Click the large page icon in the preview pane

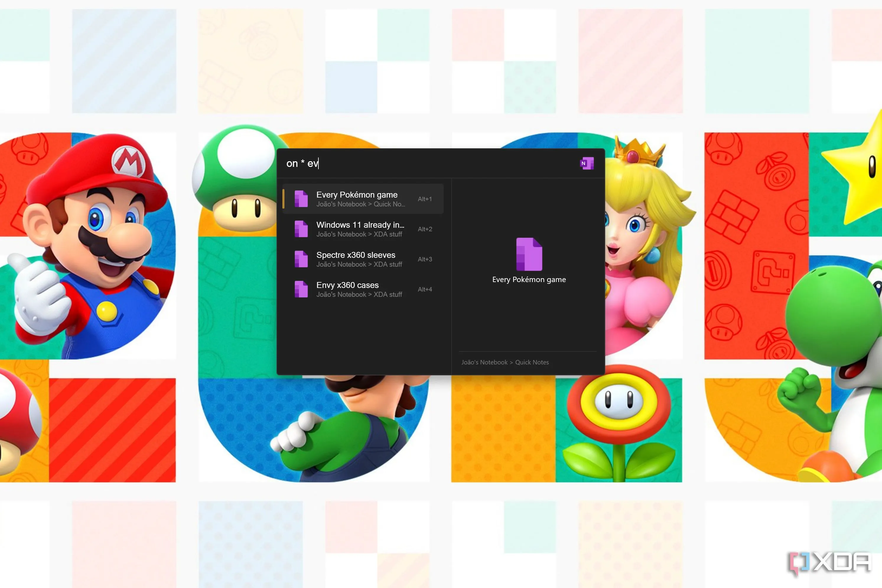[x=529, y=254]
